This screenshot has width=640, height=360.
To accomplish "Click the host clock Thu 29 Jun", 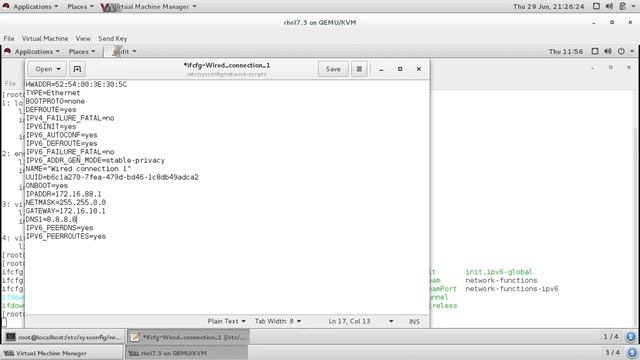I will click(549, 7).
